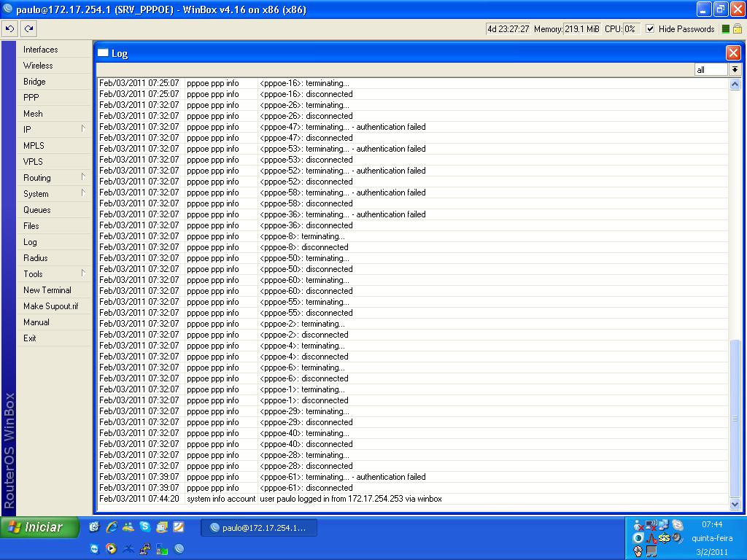Click the Iniciar start button
The height and width of the screenshot is (560, 747).
pyautogui.click(x=39, y=527)
